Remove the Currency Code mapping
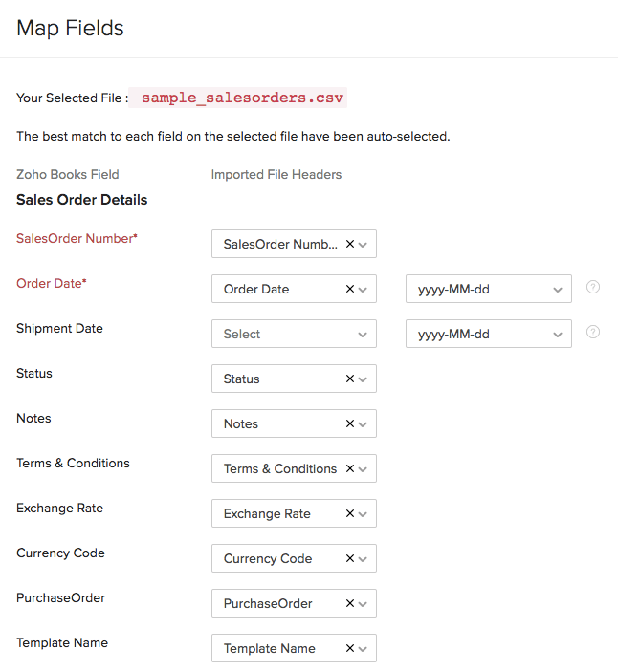Viewport: 618px width, 672px height. coord(350,558)
